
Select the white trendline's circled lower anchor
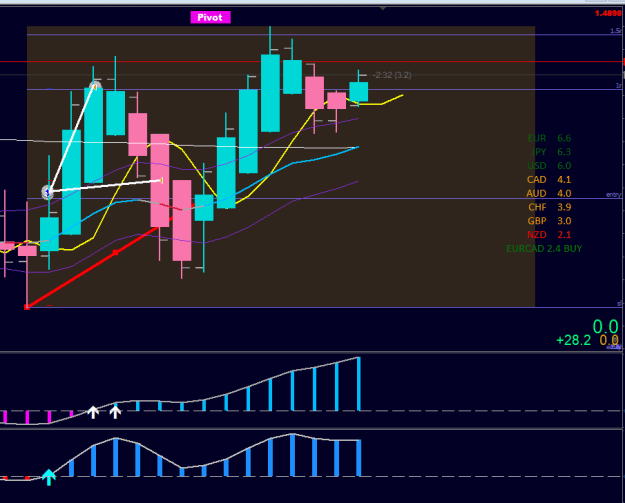coord(48,193)
